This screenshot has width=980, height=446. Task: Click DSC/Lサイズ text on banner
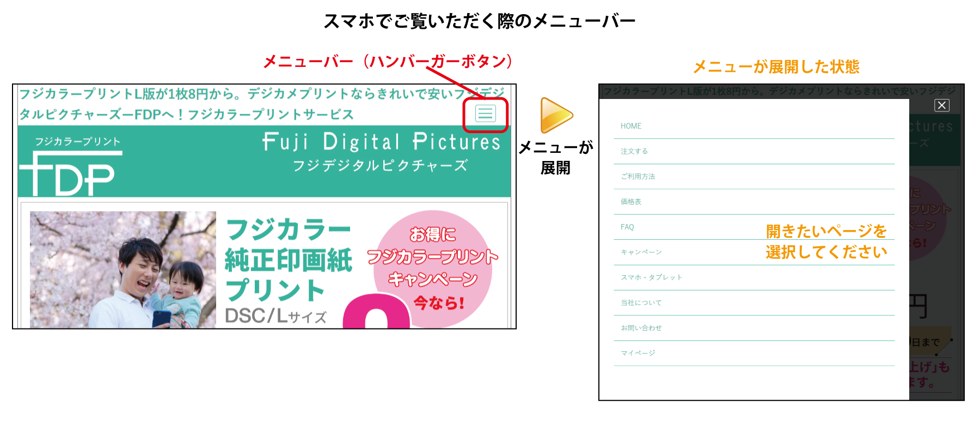(x=276, y=316)
